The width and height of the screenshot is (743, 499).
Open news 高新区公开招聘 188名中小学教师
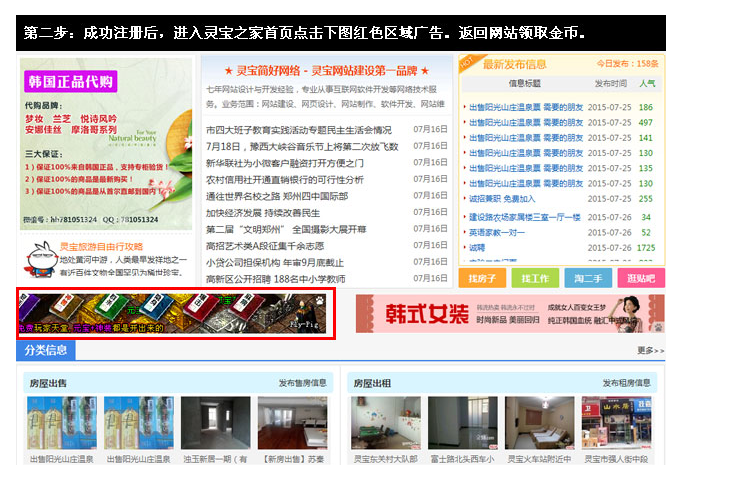[275, 279]
